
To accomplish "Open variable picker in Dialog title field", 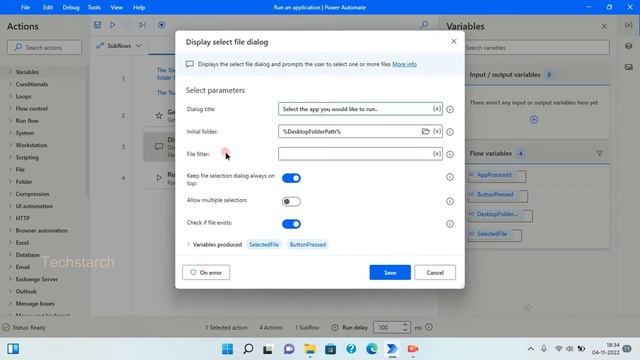I will tap(437, 109).
